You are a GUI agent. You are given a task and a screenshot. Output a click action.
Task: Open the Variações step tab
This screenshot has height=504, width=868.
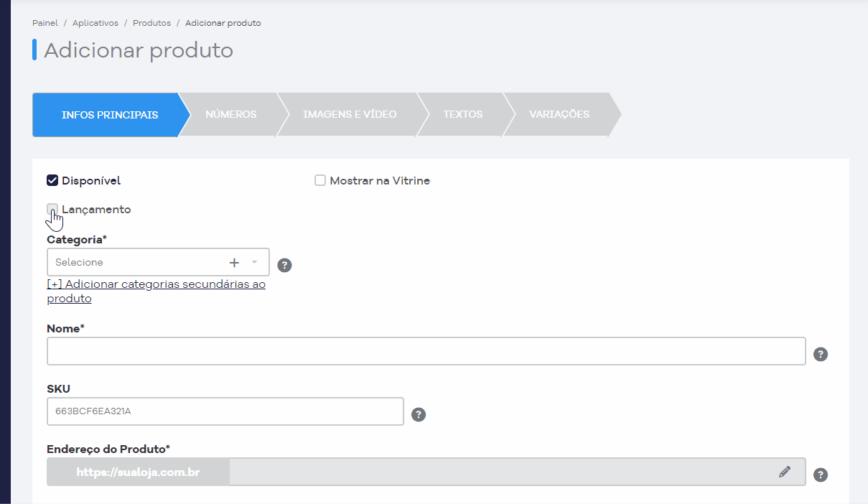click(x=559, y=114)
